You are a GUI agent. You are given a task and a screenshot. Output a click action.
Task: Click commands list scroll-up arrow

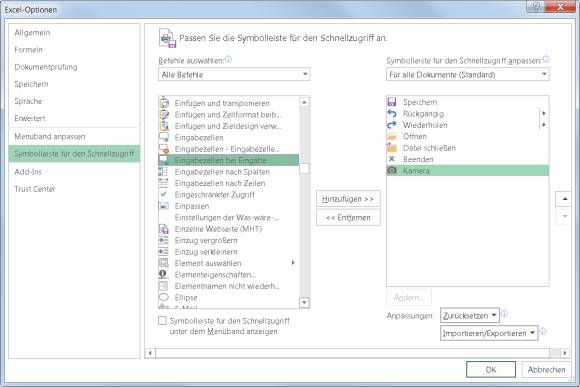[304, 102]
